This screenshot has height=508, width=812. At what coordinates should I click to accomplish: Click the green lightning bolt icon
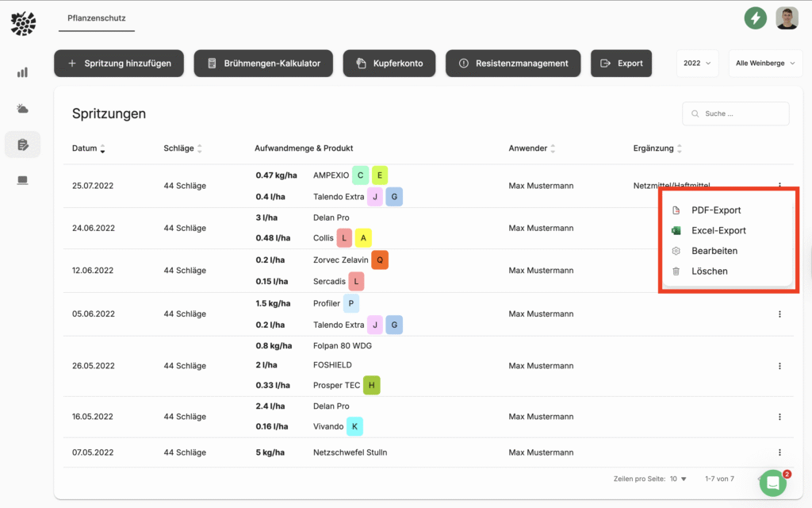755,17
